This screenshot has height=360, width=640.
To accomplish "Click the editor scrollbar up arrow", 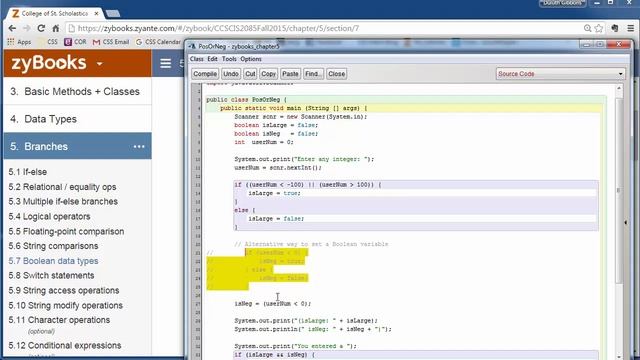I will [619, 88].
